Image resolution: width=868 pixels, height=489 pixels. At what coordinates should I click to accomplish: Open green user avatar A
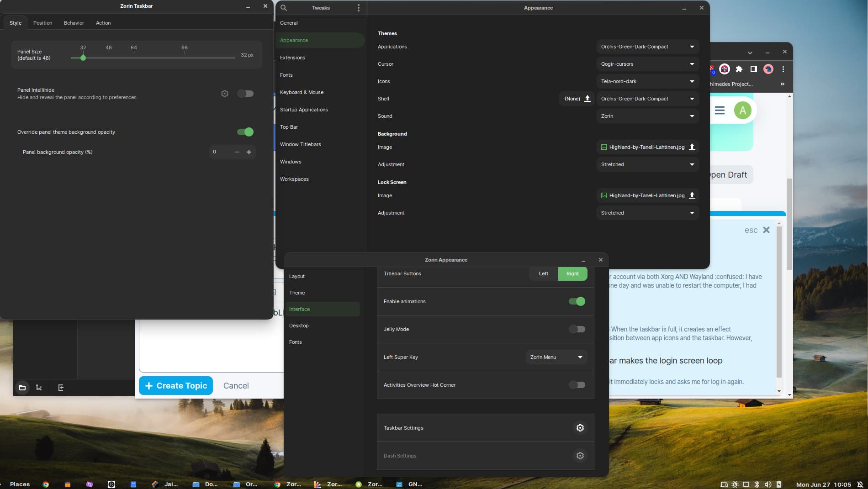[743, 110]
